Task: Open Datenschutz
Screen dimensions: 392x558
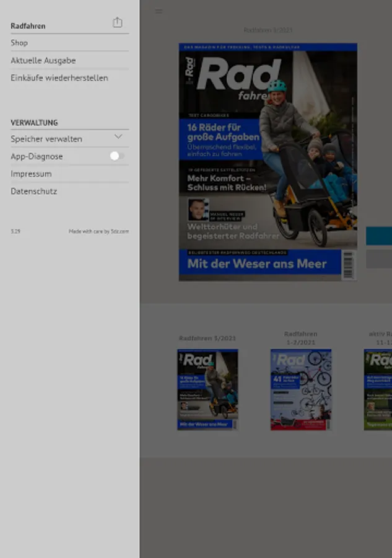Action: coord(69,191)
